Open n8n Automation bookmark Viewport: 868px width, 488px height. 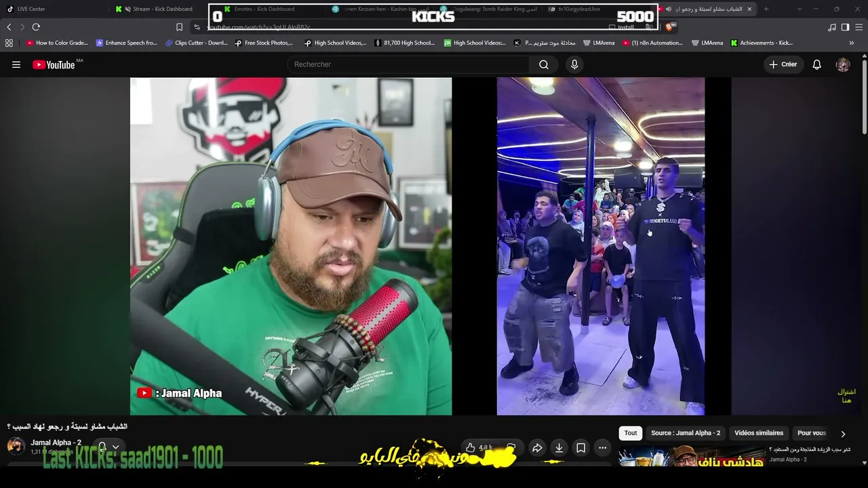(x=652, y=43)
